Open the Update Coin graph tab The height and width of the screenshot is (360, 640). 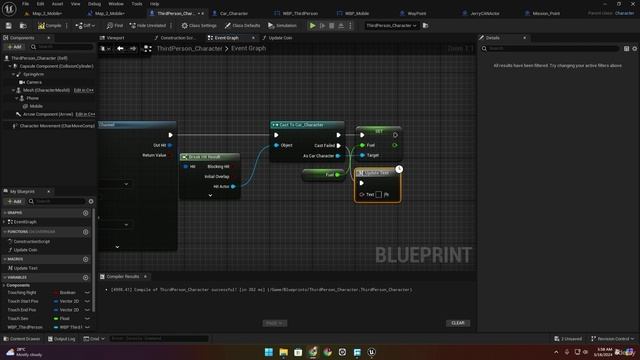[x=280, y=38]
